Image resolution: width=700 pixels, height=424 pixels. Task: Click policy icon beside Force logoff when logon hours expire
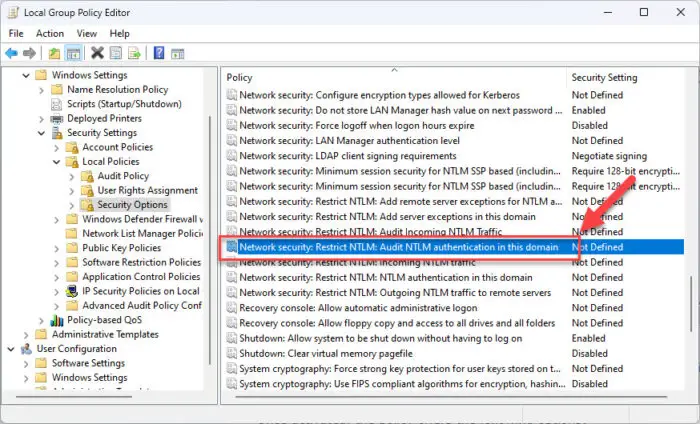point(231,125)
